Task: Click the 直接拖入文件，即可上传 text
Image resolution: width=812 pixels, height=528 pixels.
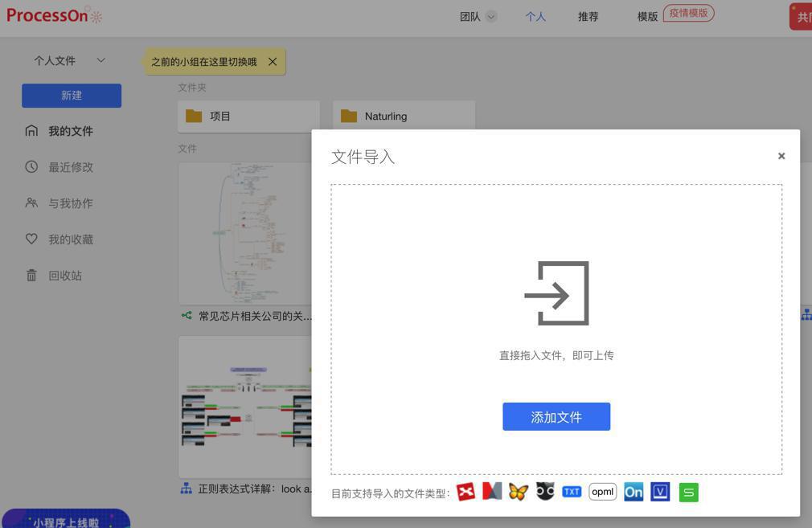Action: [x=556, y=356]
